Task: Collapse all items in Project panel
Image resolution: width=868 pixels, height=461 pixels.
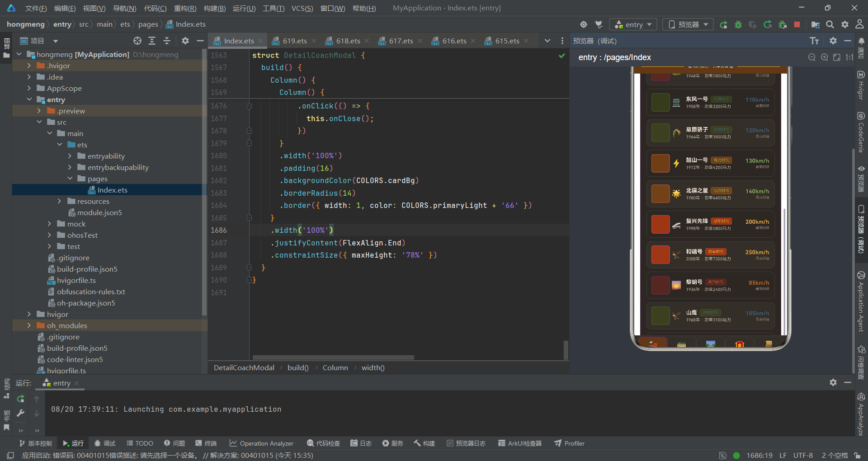Action: [x=167, y=41]
